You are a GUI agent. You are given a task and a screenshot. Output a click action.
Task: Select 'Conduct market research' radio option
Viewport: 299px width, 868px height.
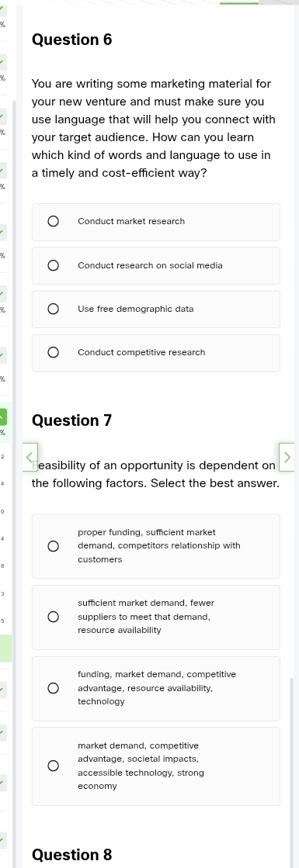coord(53,221)
